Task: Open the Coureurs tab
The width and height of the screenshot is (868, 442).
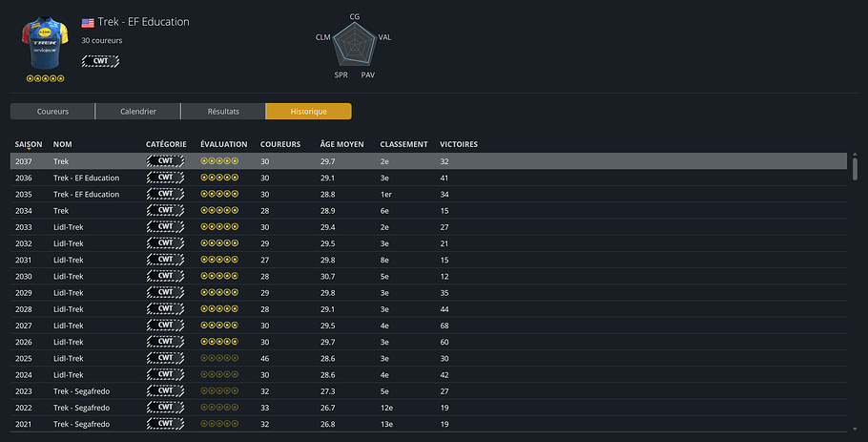Action: click(52, 112)
